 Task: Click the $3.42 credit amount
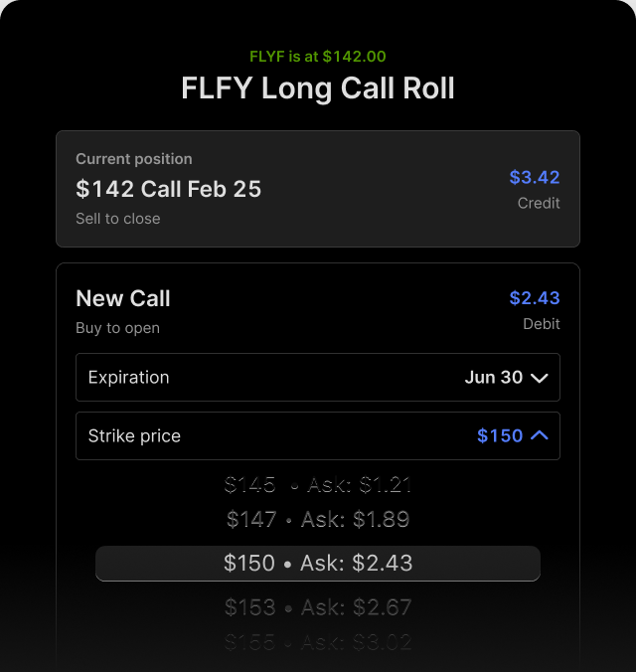[535, 178]
